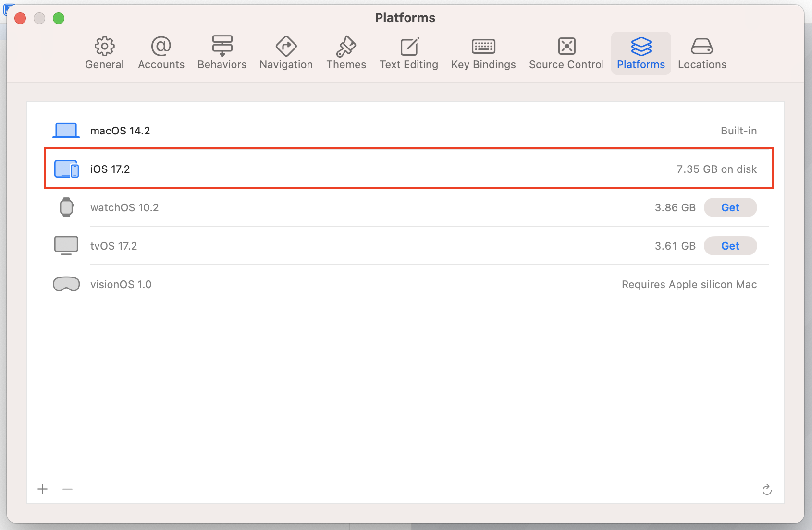Switch to the Locations tab label
Viewport: 812px width, 530px height.
[702, 64]
